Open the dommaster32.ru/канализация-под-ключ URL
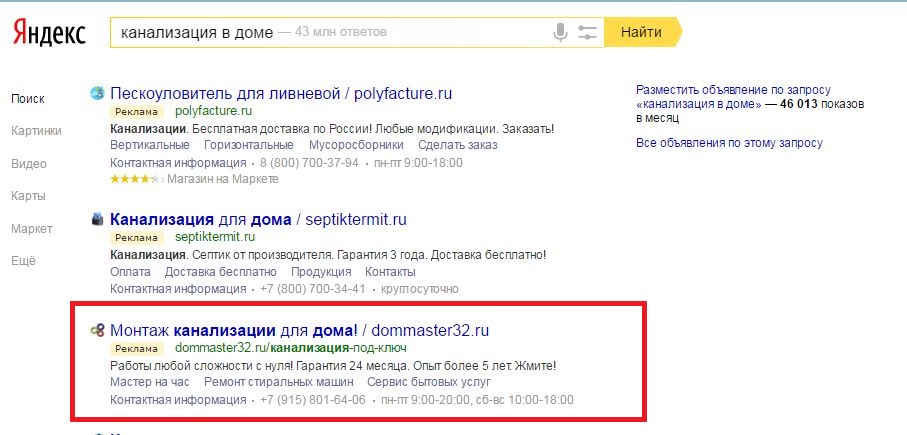 [291, 348]
